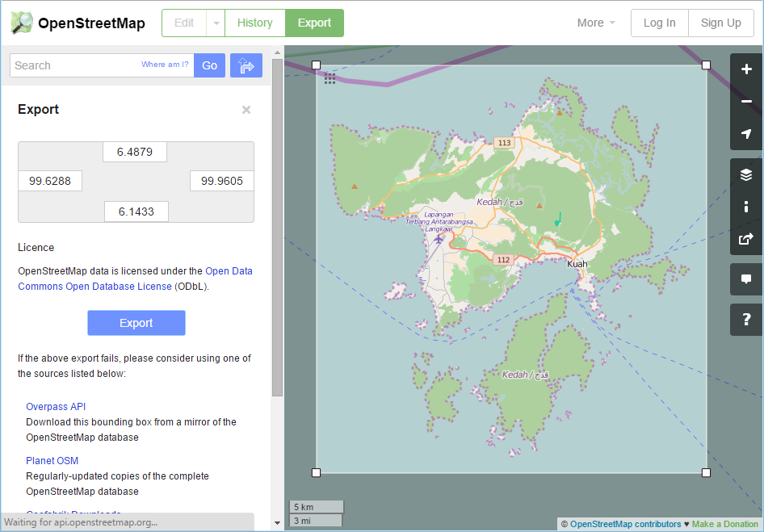The height and width of the screenshot is (532, 764).
Task: Click the Edit tab
Action: click(x=184, y=23)
